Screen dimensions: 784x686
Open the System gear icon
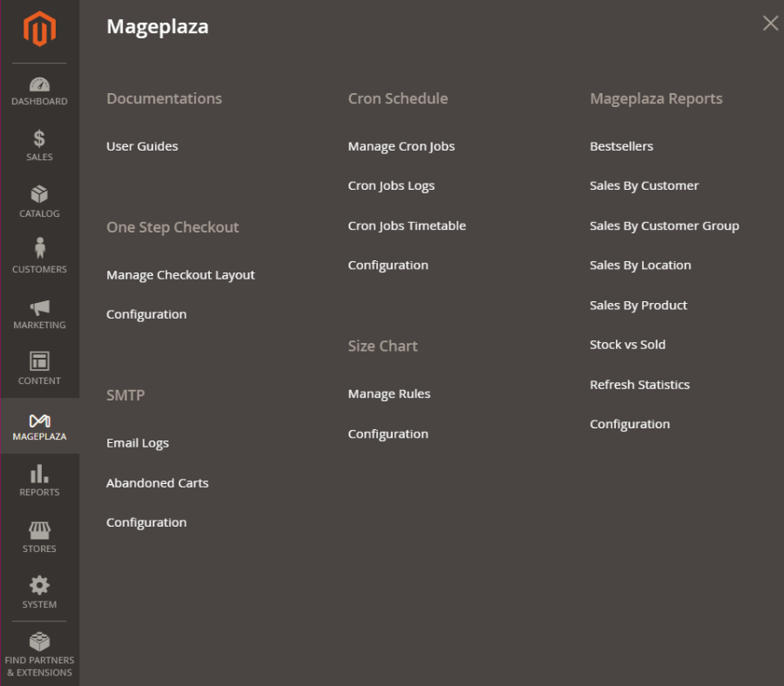[39, 585]
